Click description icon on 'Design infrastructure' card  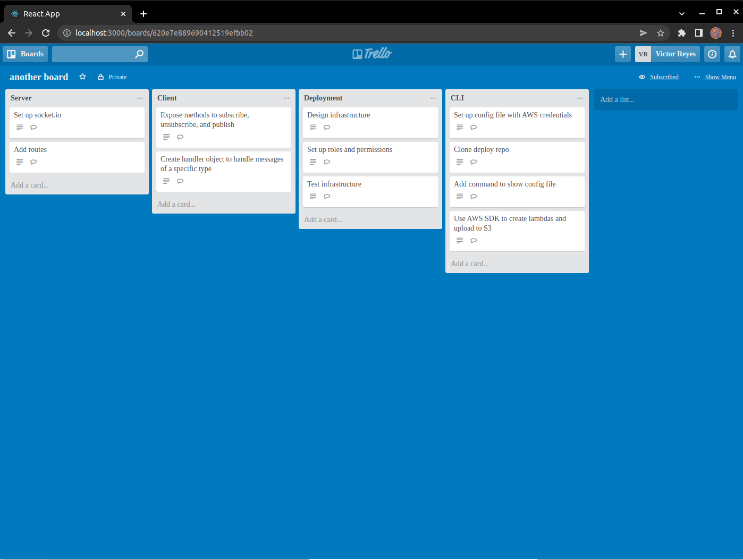[313, 128]
